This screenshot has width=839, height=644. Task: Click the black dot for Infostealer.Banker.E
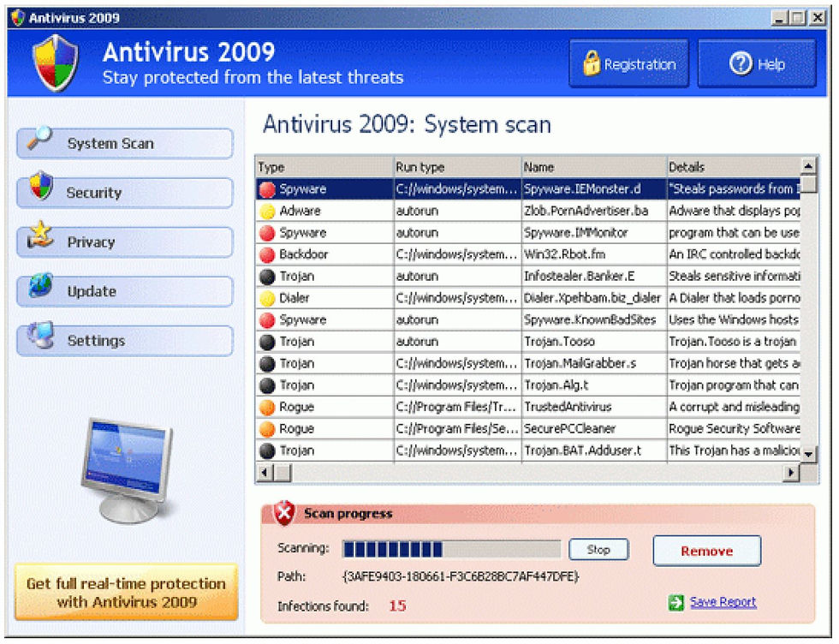(x=267, y=277)
